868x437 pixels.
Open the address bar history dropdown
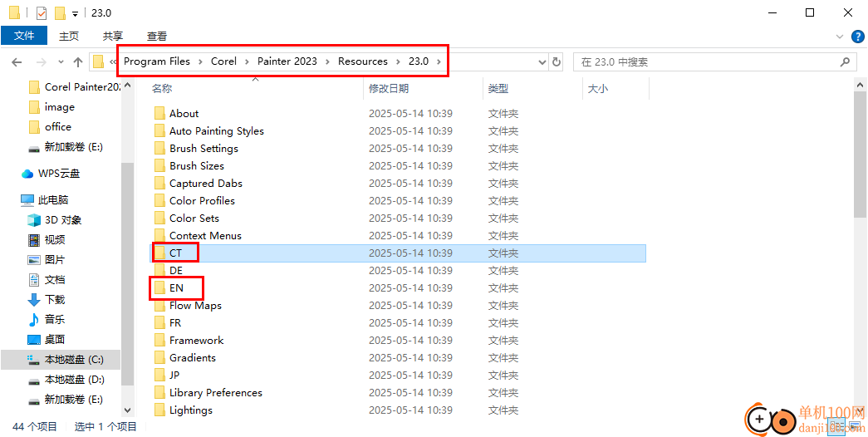click(542, 62)
